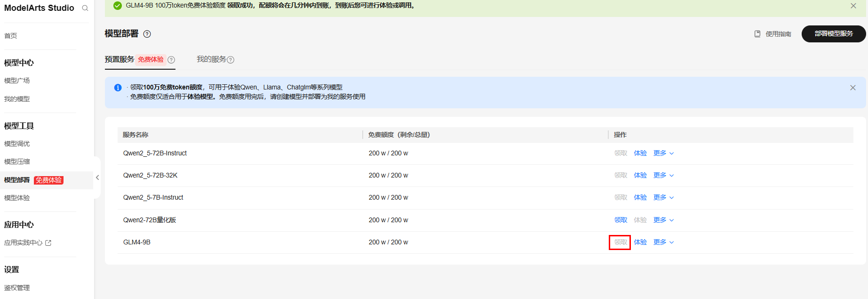The width and height of the screenshot is (868, 299).
Task: Open 模型体验 in the sidebar
Action: [17, 198]
